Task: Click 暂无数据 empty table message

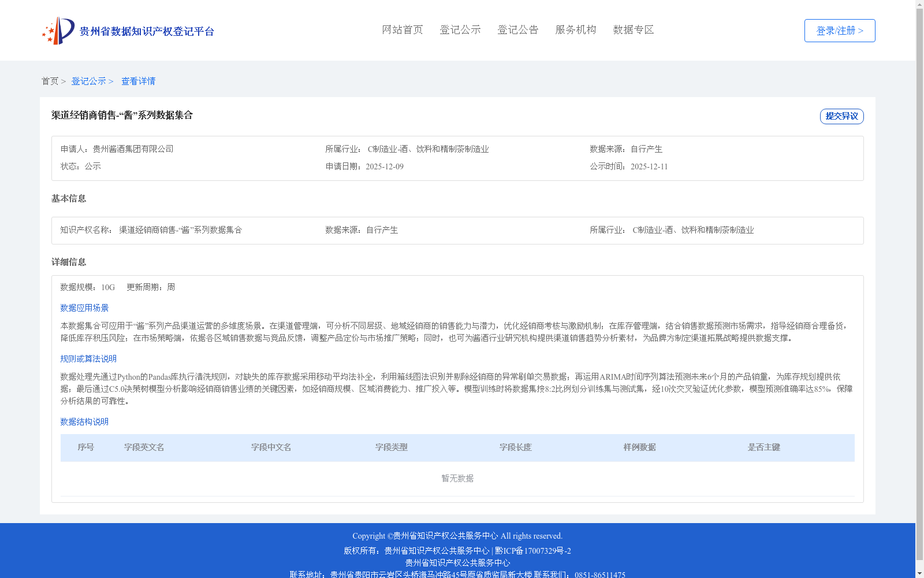Action: click(457, 479)
